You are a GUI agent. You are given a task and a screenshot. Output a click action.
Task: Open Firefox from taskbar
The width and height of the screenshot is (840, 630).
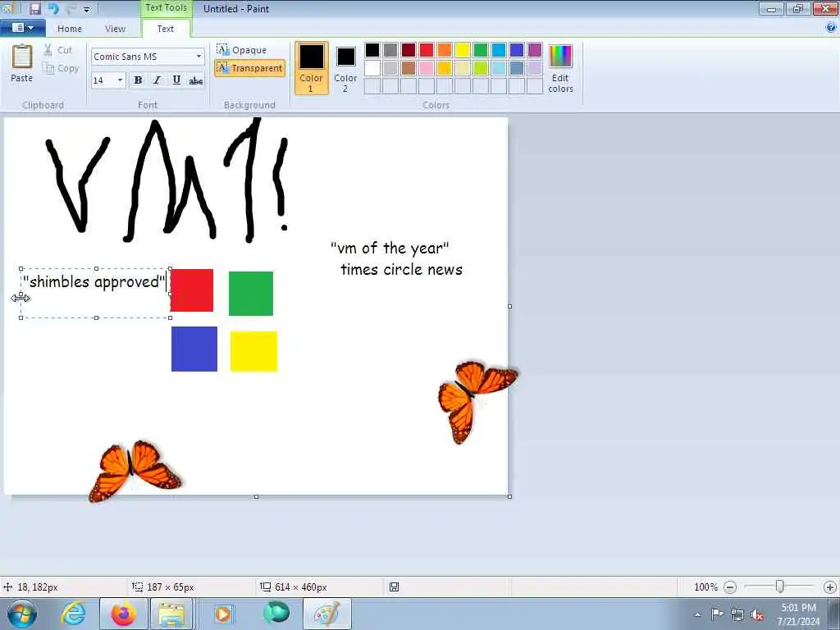(124, 614)
